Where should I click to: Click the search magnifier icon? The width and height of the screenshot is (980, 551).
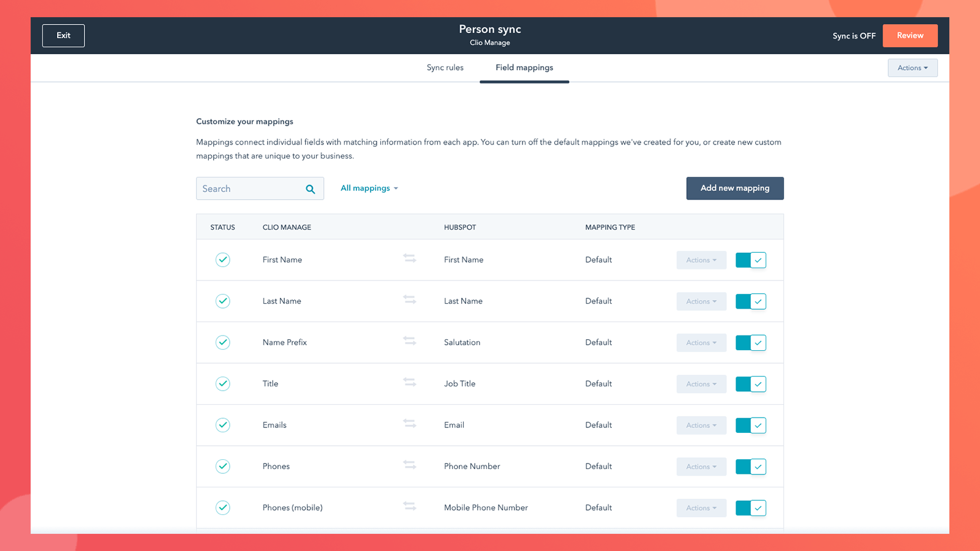(x=311, y=189)
